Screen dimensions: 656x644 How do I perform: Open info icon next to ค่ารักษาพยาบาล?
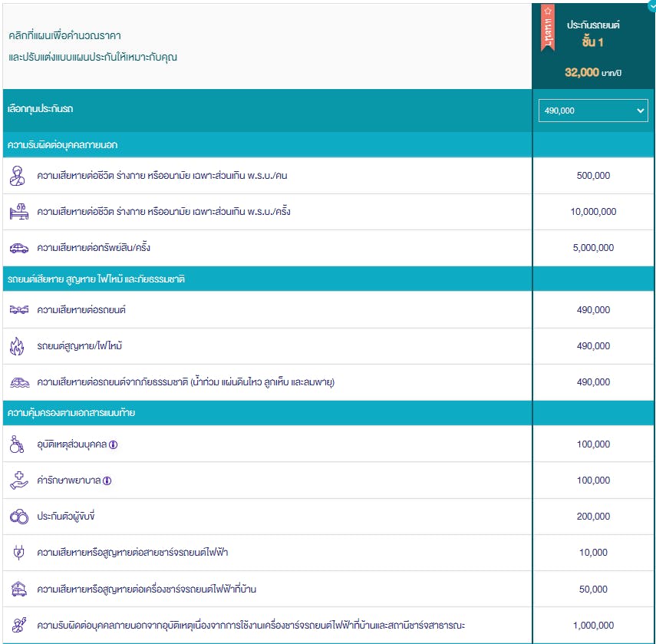pyautogui.click(x=107, y=481)
